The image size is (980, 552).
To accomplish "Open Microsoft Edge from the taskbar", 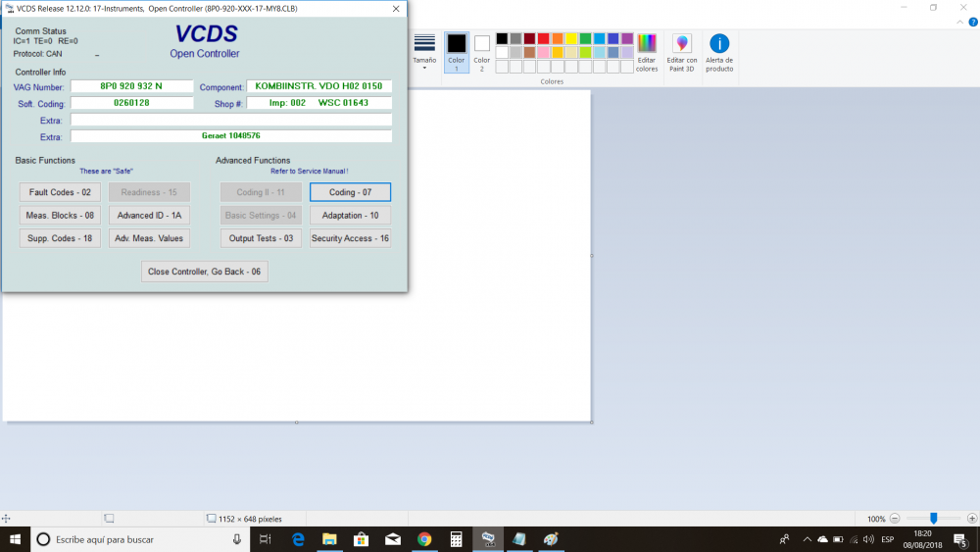I will (x=298, y=539).
